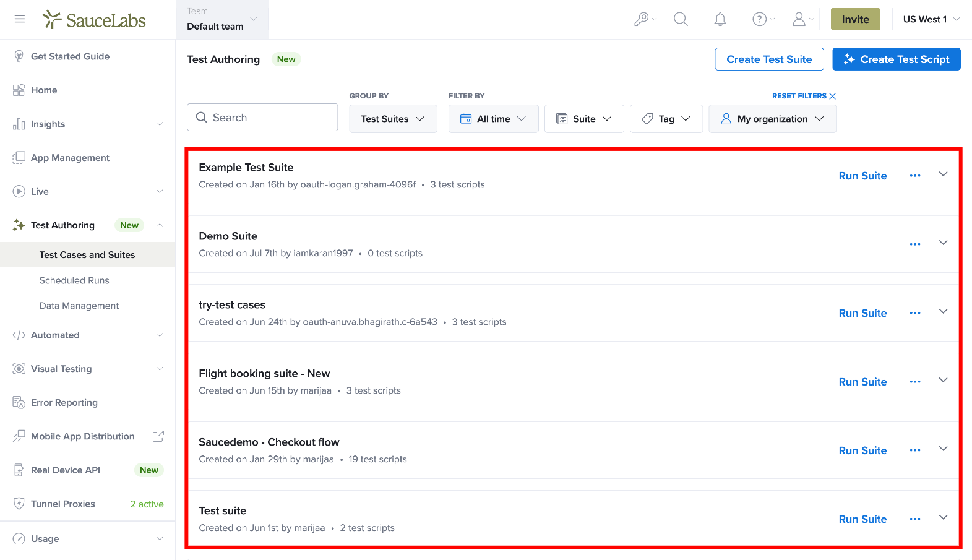Select Test Cases and Suites
This screenshot has width=972, height=560.
tap(88, 255)
